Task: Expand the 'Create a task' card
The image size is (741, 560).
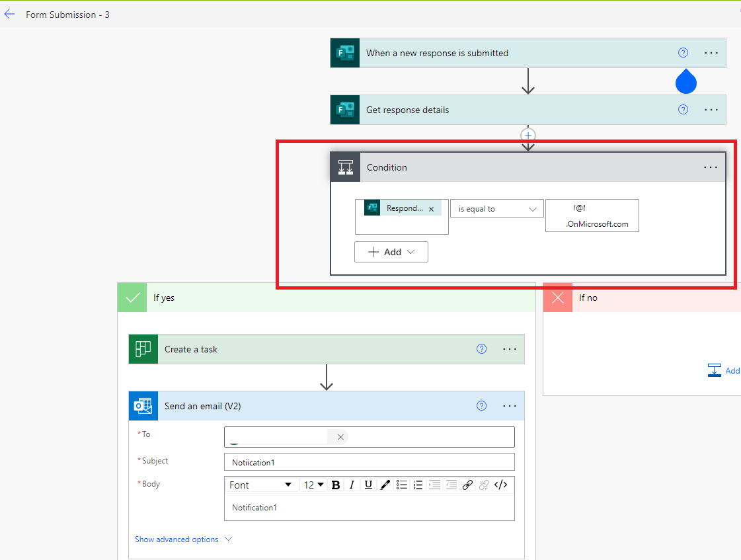Action: 326,349
